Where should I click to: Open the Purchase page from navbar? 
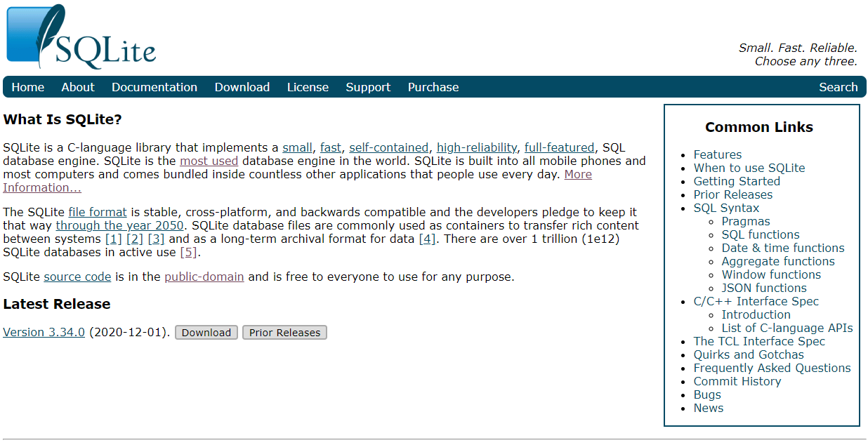point(433,87)
